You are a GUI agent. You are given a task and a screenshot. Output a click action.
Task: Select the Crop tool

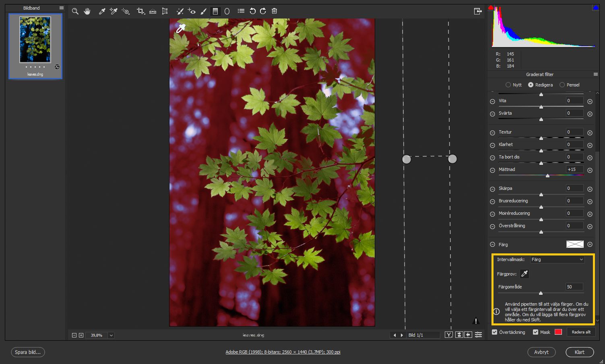tap(140, 11)
